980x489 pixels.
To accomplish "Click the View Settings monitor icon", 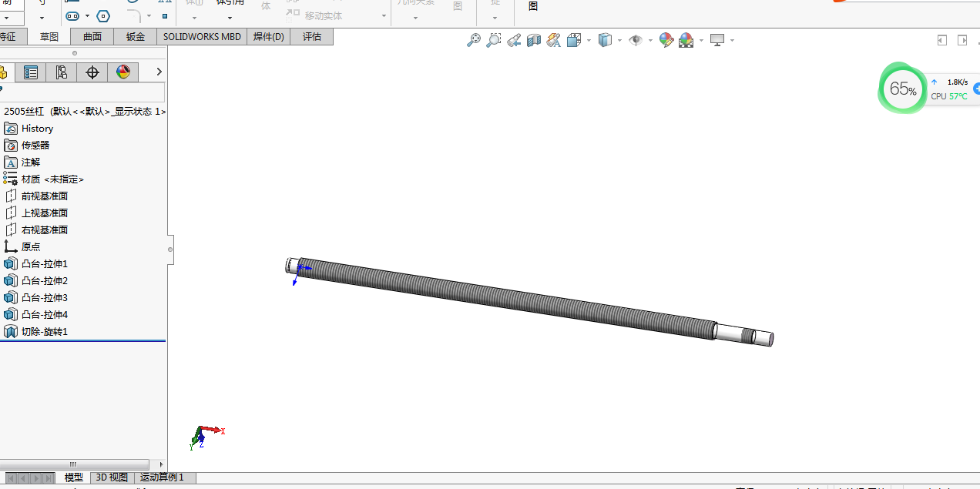I will (717, 40).
